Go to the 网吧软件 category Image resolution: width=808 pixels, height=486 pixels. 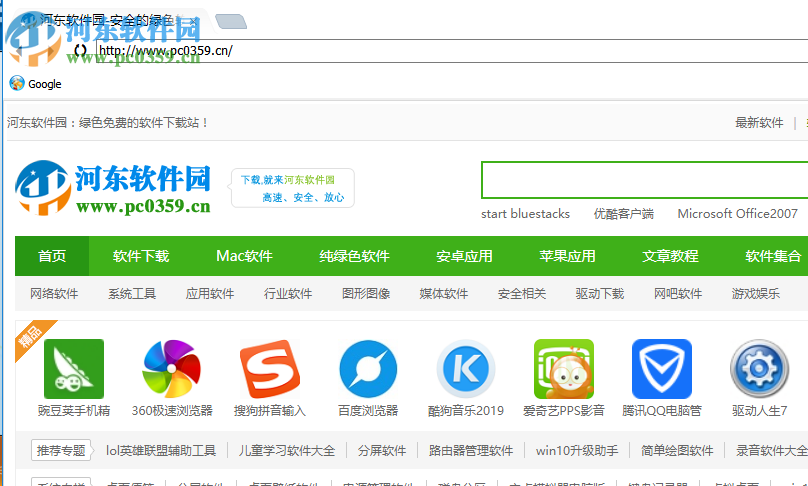coord(678,294)
